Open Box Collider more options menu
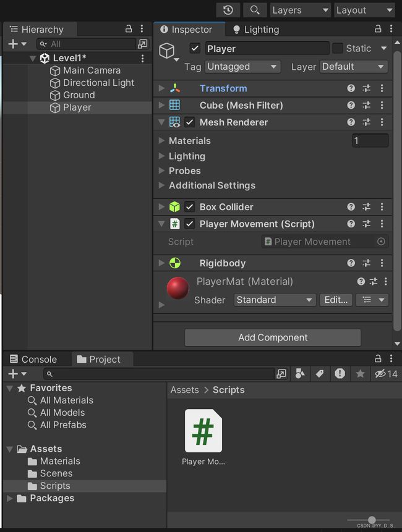The height and width of the screenshot is (532, 402). pos(382,206)
